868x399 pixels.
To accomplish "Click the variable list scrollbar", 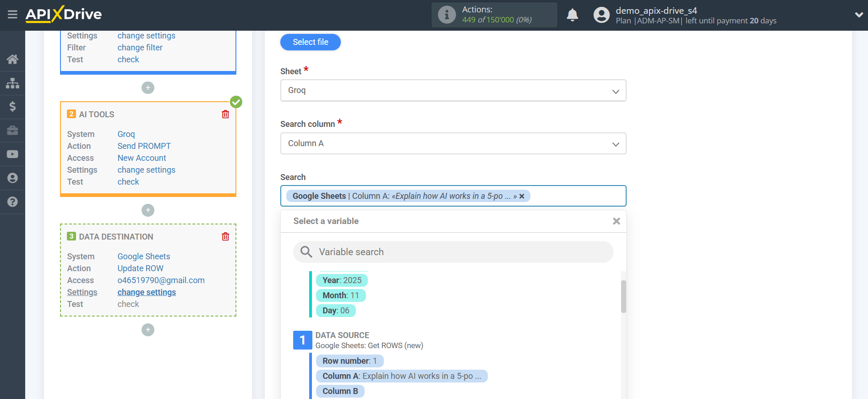I will 623,296.
